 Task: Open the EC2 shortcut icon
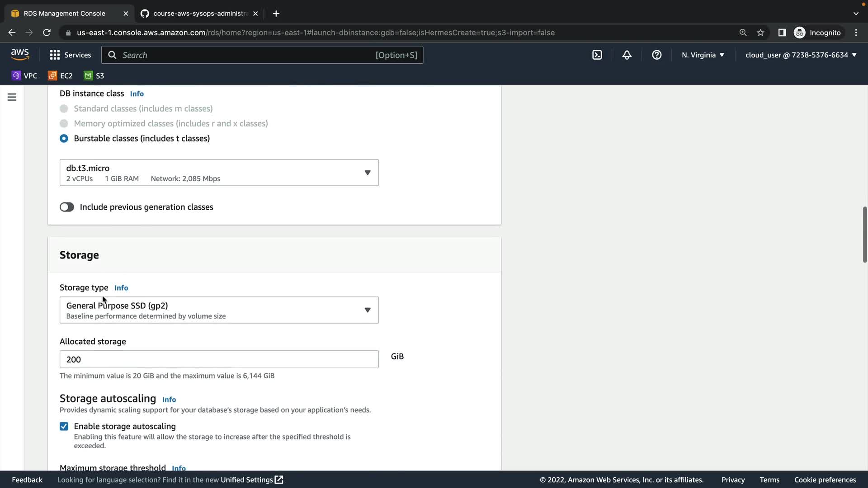[x=61, y=75]
